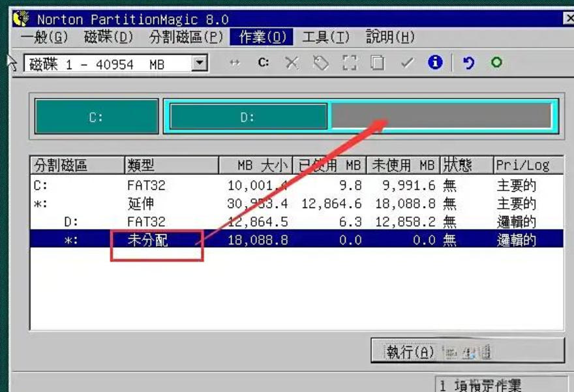
Task: Select the D: FAT32 row in partition list
Action: point(297,222)
